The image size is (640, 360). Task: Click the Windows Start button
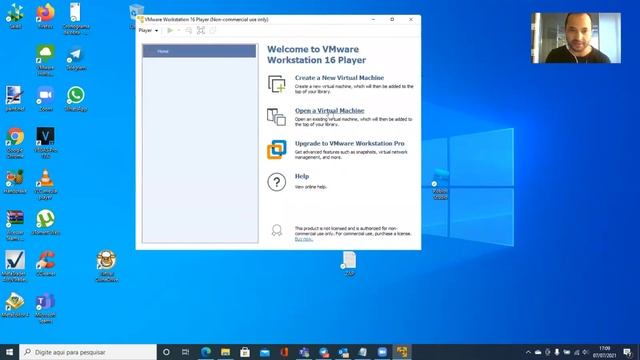pyautogui.click(x=9, y=352)
